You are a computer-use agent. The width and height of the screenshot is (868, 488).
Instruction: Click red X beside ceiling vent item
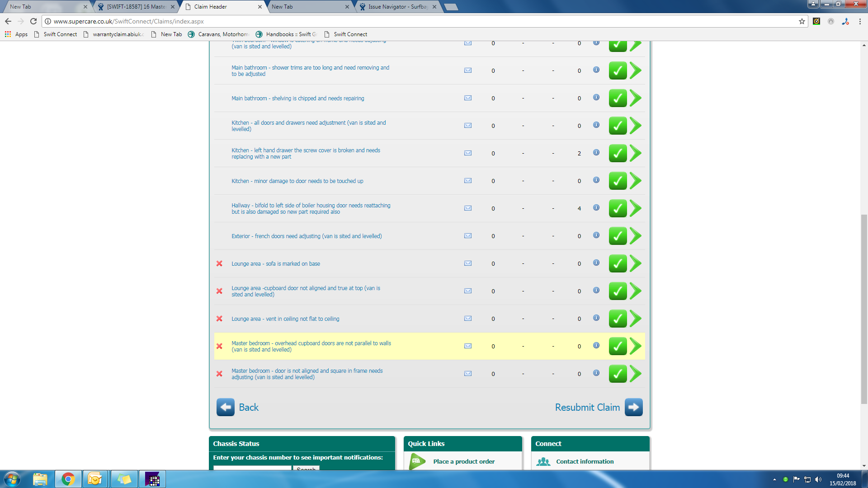click(x=219, y=319)
